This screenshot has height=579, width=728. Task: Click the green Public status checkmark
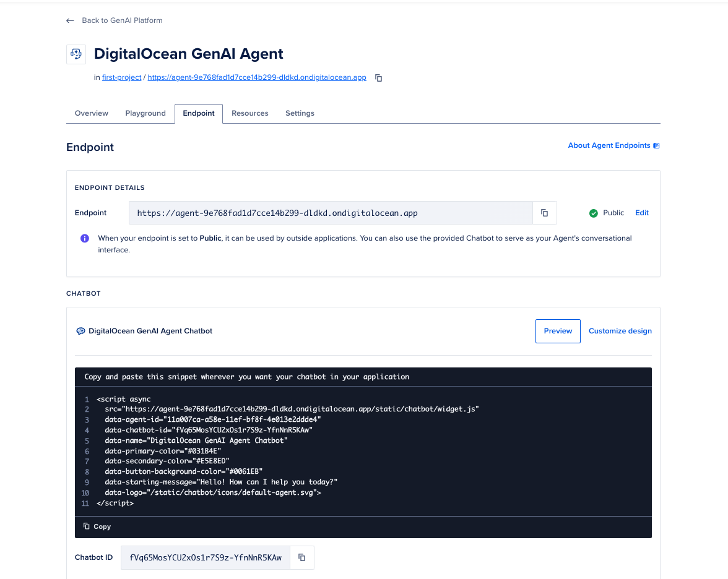tap(593, 213)
